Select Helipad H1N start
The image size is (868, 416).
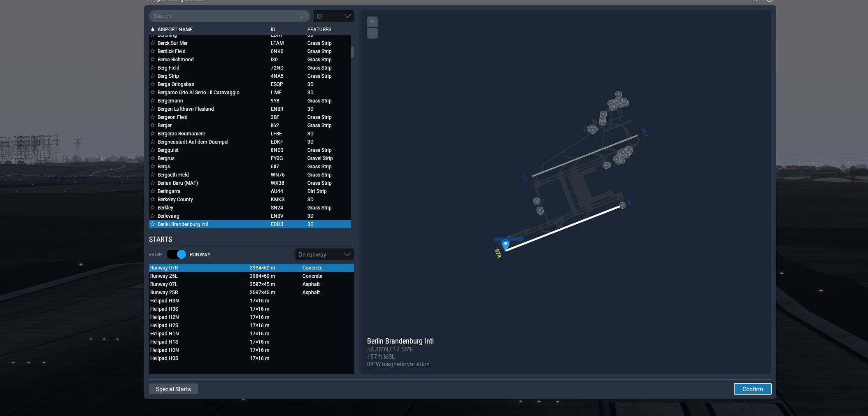(x=251, y=334)
